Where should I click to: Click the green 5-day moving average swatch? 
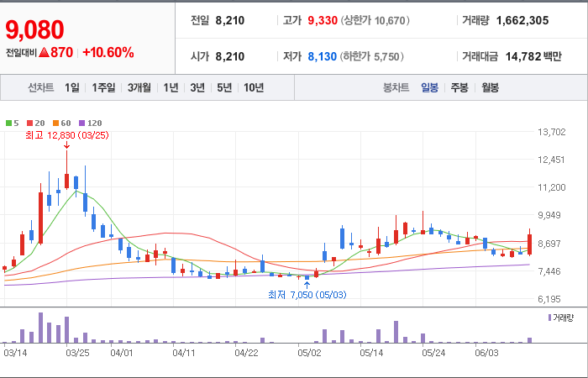tap(8, 123)
